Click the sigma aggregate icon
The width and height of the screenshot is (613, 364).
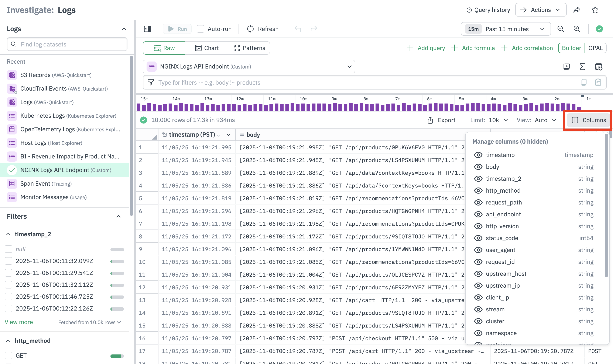(x=582, y=67)
